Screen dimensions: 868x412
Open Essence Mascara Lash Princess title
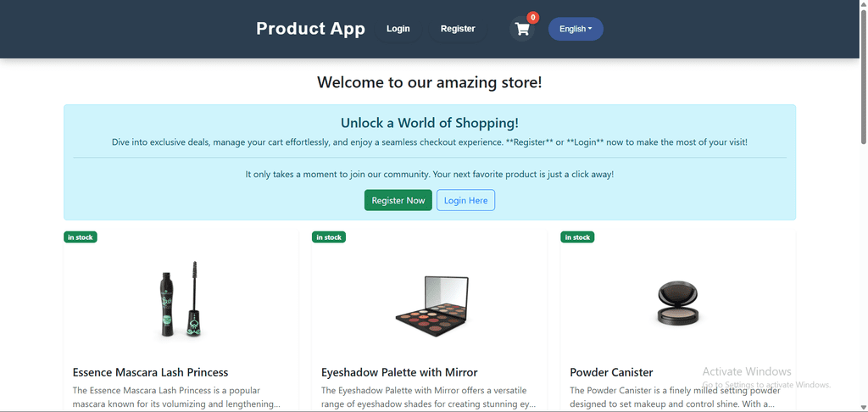coord(151,372)
